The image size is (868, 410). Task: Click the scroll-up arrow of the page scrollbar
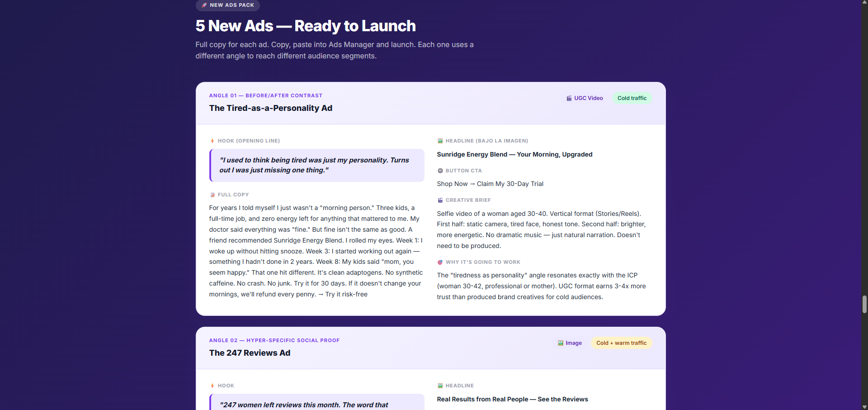864,3
